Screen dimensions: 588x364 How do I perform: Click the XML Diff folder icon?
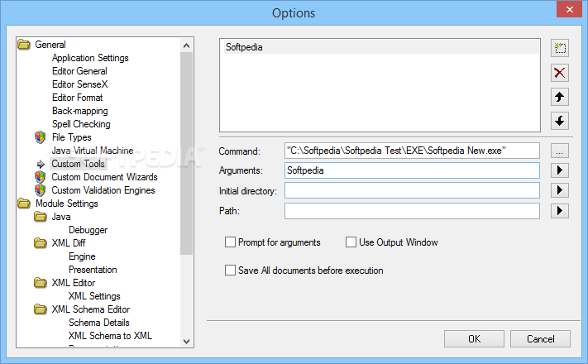tap(41, 243)
